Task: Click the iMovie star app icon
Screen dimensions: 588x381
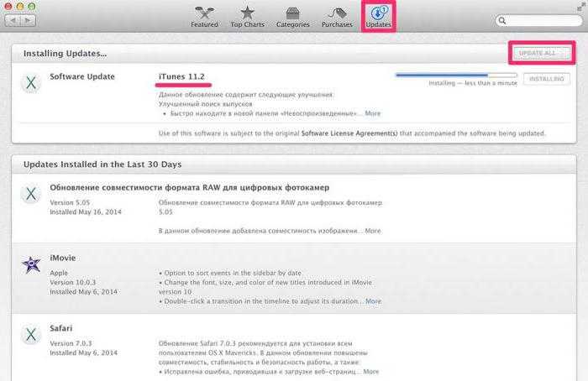Action: (x=31, y=264)
